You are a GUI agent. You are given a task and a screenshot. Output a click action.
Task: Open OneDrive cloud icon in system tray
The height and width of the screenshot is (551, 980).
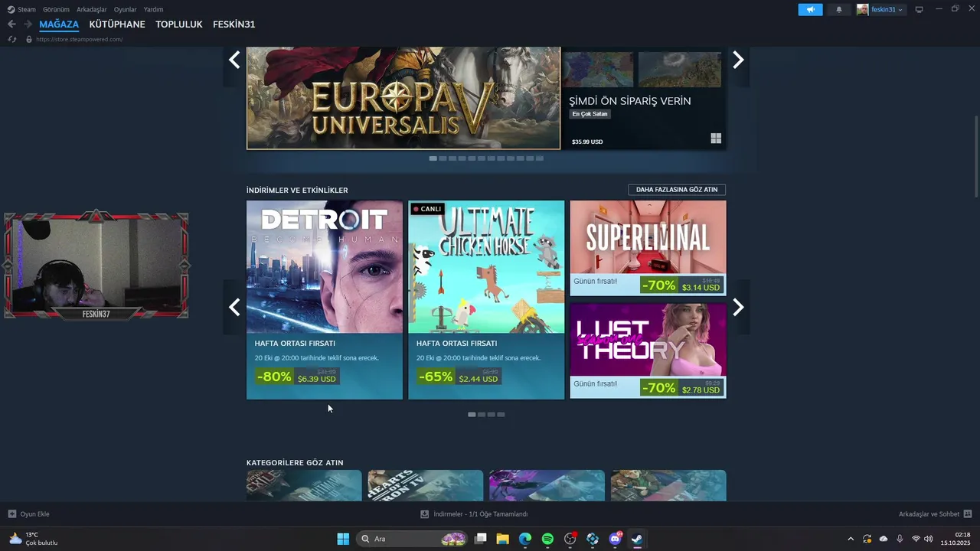pyautogui.click(x=884, y=539)
